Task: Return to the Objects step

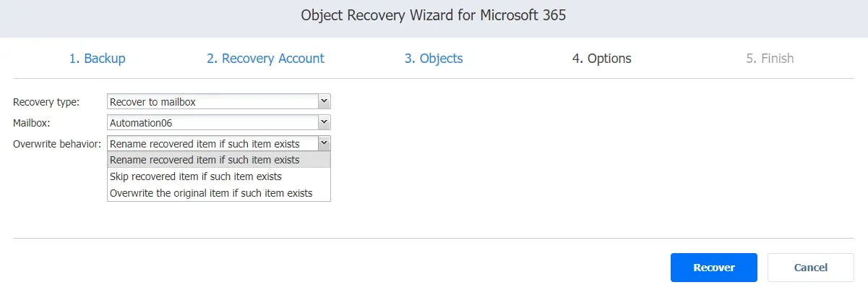Action: click(x=434, y=59)
